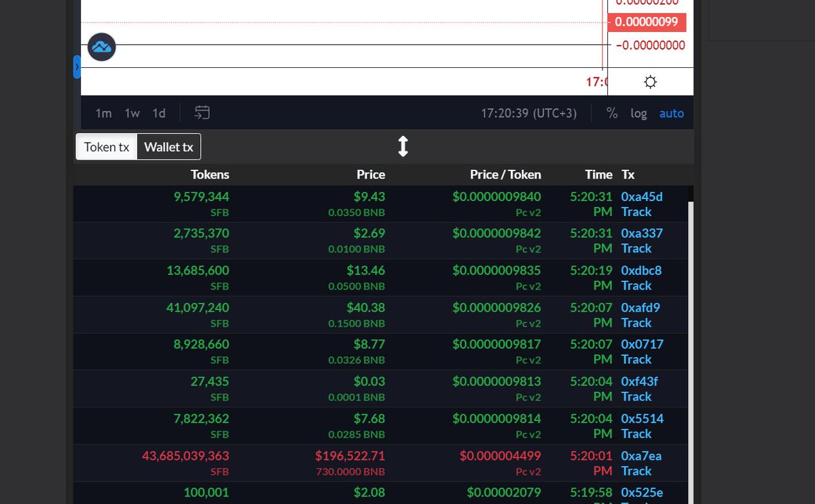Click the transaction list scrollbar

(x=691, y=353)
